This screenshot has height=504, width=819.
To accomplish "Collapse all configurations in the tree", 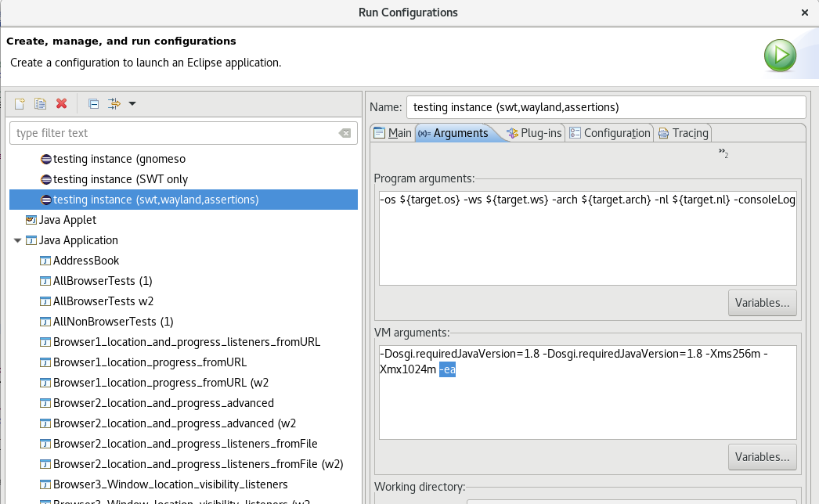I will tap(93, 104).
